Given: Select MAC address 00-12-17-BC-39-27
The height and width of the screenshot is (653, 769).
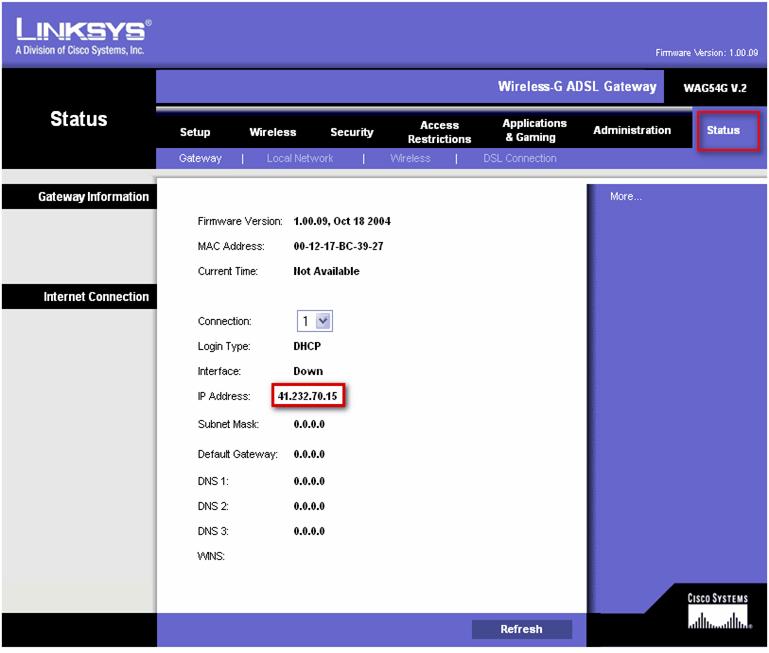Looking at the screenshot, I should [338, 246].
